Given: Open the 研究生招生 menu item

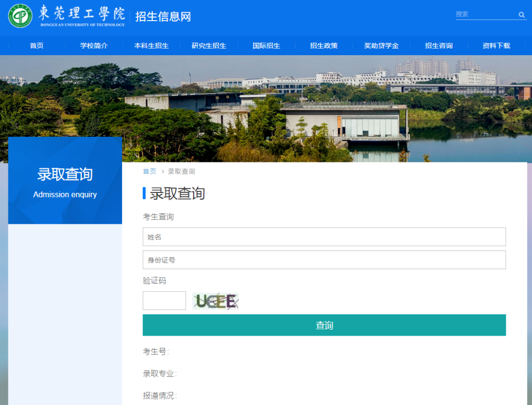Looking at the screenshot, I should 209,45.
